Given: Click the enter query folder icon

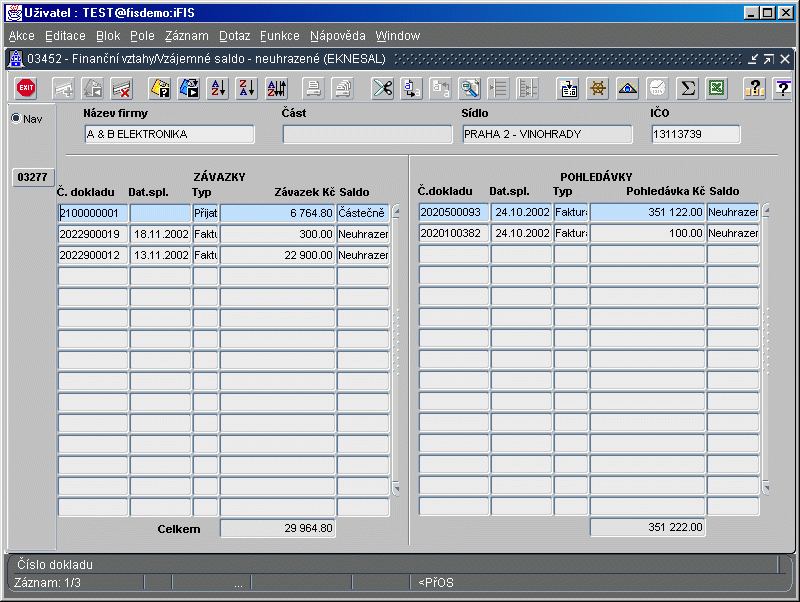Looking at the screenshot, I should tap(160, 89).
